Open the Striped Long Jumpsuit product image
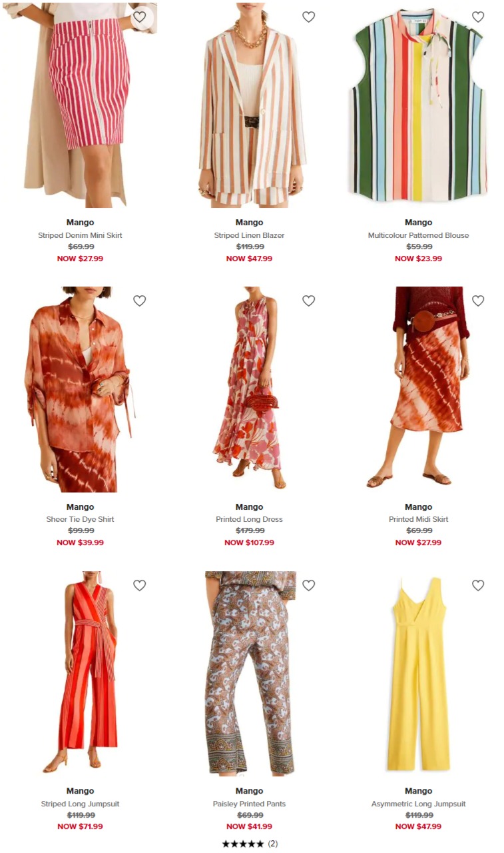 click(x=80, y=674)
